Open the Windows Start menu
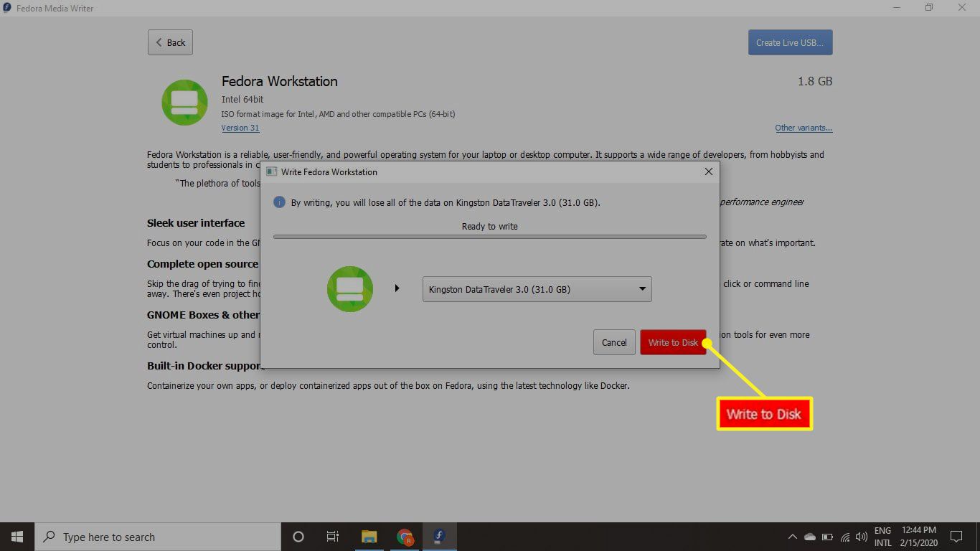The width and height of the screenshot is (980, 551). [17, 537]
